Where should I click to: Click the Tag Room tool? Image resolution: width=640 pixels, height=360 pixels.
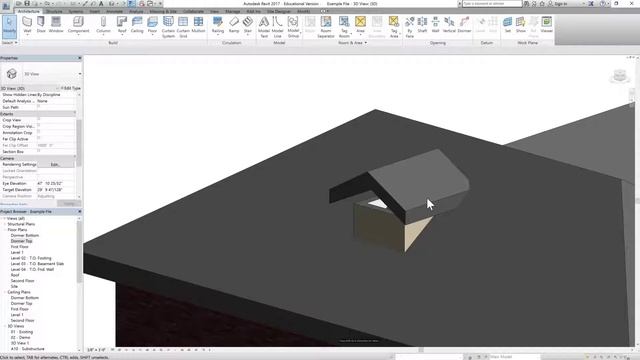(344, 27)
